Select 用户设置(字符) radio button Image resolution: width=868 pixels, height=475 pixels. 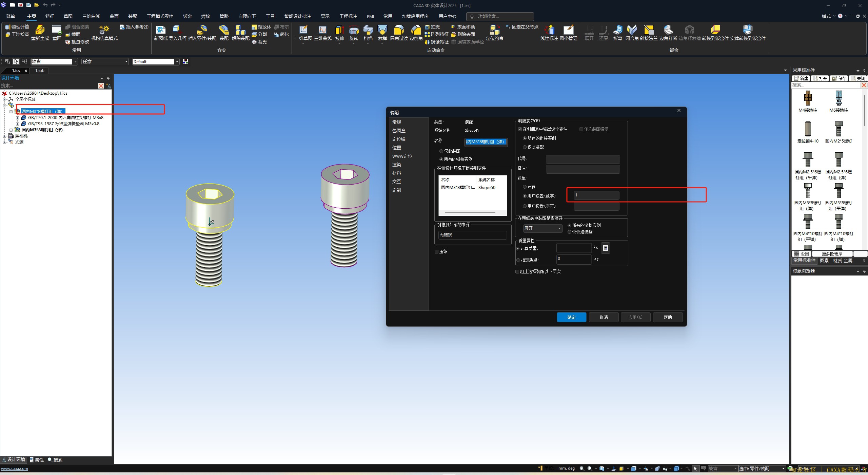[x=525, y=206]
